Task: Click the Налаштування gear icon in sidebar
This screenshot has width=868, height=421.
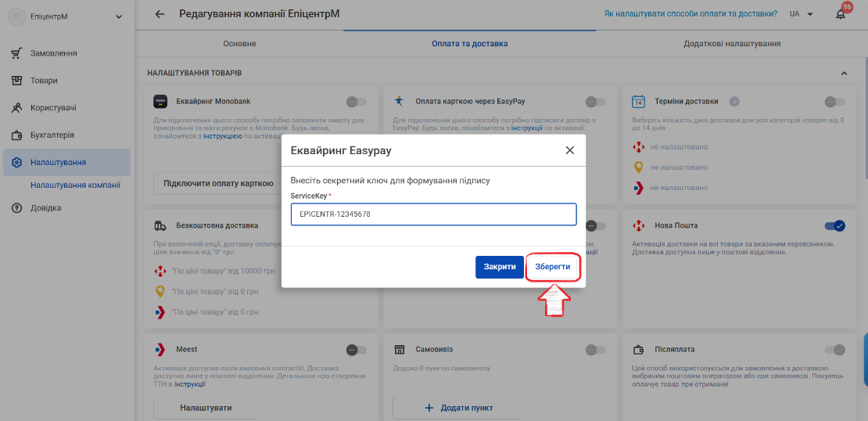Action: click(x=16, y=162)
